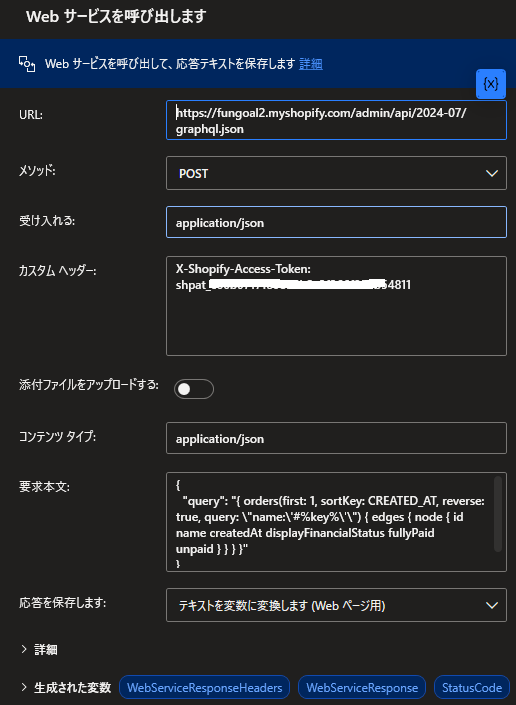516x705 pixels.
Task: Select the WebServiceResponse variable chip
Action: tap(362, 687)
